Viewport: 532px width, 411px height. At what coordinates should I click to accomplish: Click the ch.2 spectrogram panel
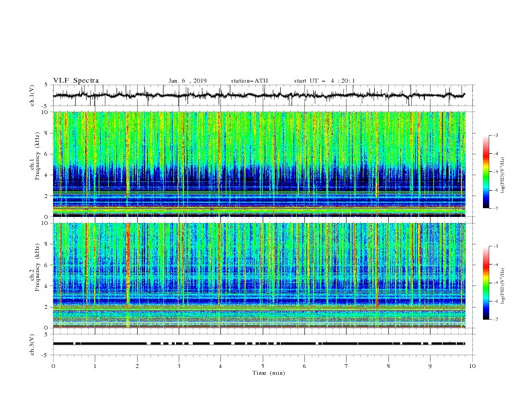(x=259, y=275)
